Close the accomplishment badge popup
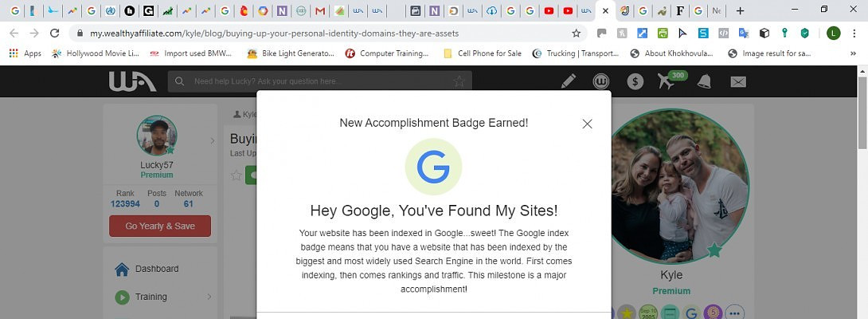The height and width of the screenshot is (319, 868). pos(587,124)
